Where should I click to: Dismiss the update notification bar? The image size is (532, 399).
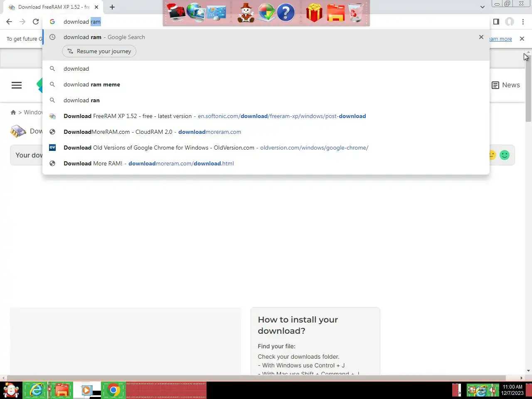coord(522,39)
